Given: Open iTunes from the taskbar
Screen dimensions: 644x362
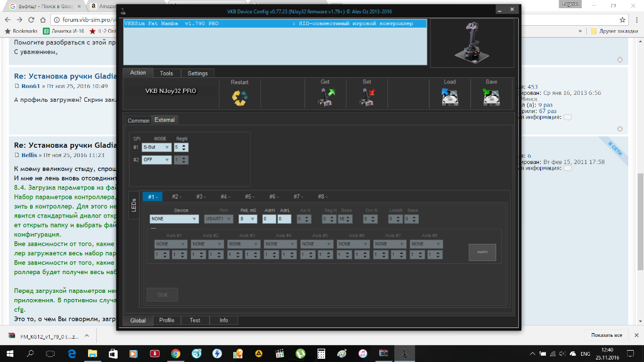Looking at the screenshot, I should pyautogui.click(x=363, y=353).
